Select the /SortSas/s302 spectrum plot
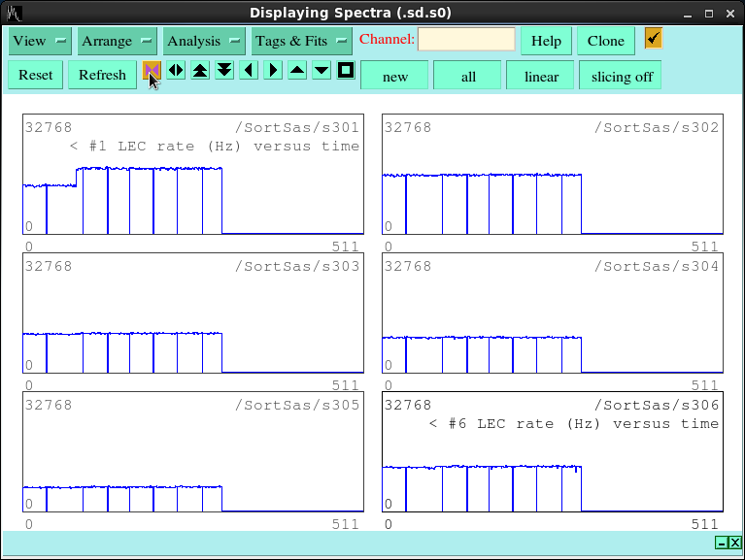The image size is (745, 560). click(x=553, y=174)
